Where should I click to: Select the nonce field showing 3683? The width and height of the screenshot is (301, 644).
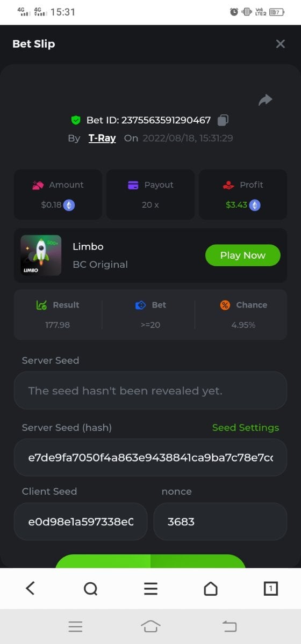[x=220, y=522]
